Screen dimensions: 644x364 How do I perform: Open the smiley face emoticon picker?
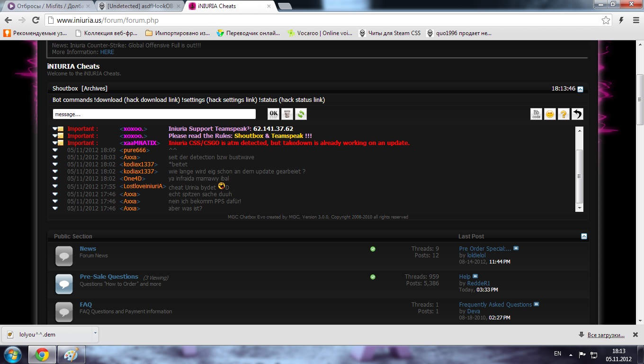550,114
